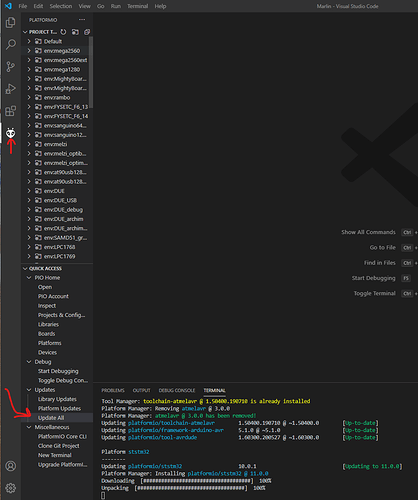Open Boards in PIO Home
This screenshot has width=418, height=500.
pos(47,334)
